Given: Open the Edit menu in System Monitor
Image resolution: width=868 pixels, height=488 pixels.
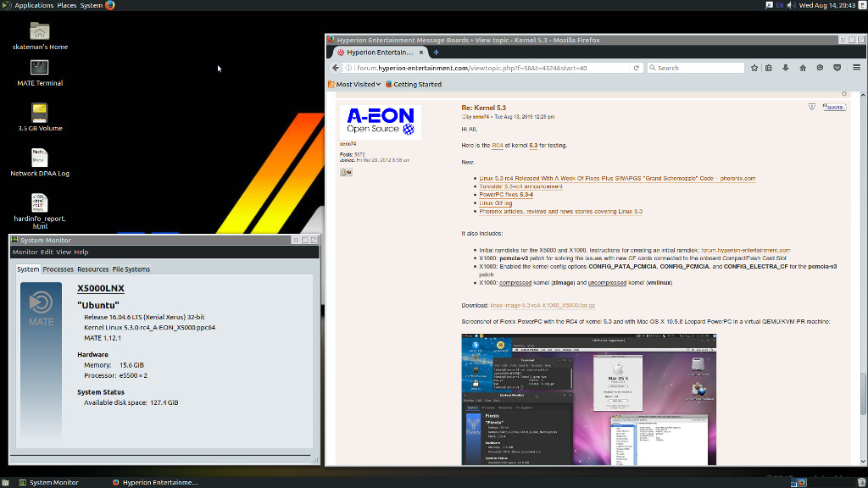Looking at the screenshot, I should (x=47, y=252).
